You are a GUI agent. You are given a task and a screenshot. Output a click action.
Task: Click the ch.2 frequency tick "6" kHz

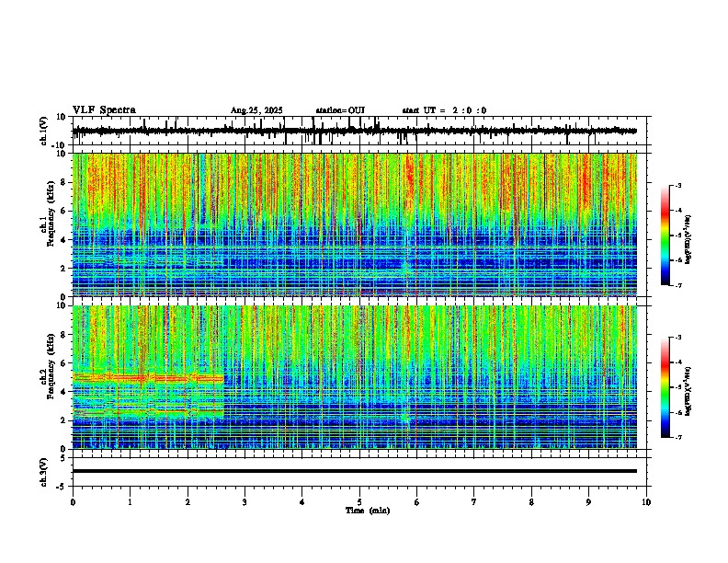tap(64, 363)
